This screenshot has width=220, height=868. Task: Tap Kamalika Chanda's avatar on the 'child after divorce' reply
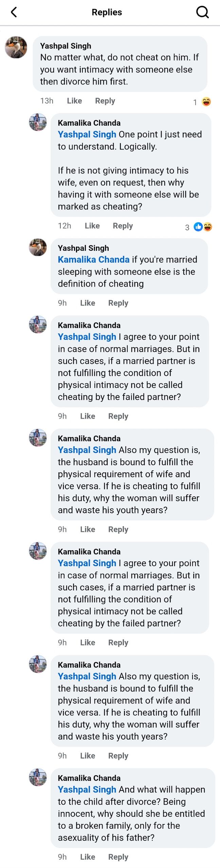click(38, 777)
